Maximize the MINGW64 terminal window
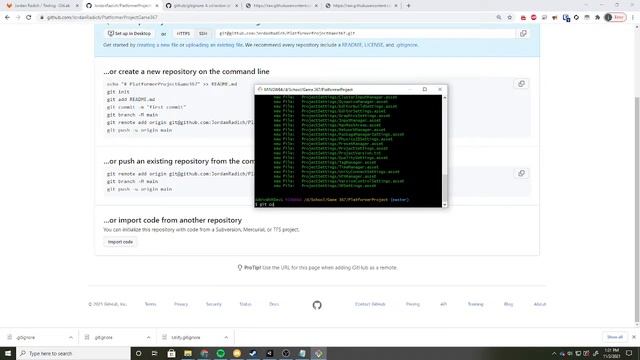The image size is (640, 360). pos(425,89)
